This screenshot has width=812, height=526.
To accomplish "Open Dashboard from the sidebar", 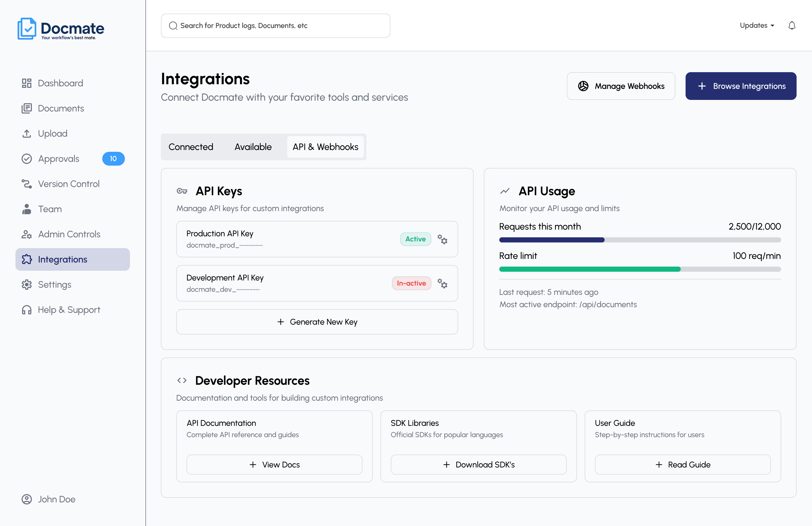I will (x=73, y=83).
